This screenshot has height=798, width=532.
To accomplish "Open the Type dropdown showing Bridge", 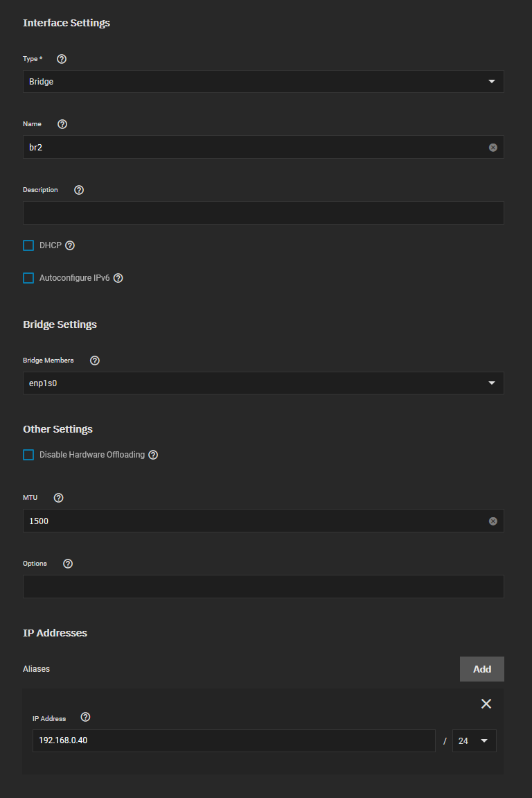I will (263, 81).
